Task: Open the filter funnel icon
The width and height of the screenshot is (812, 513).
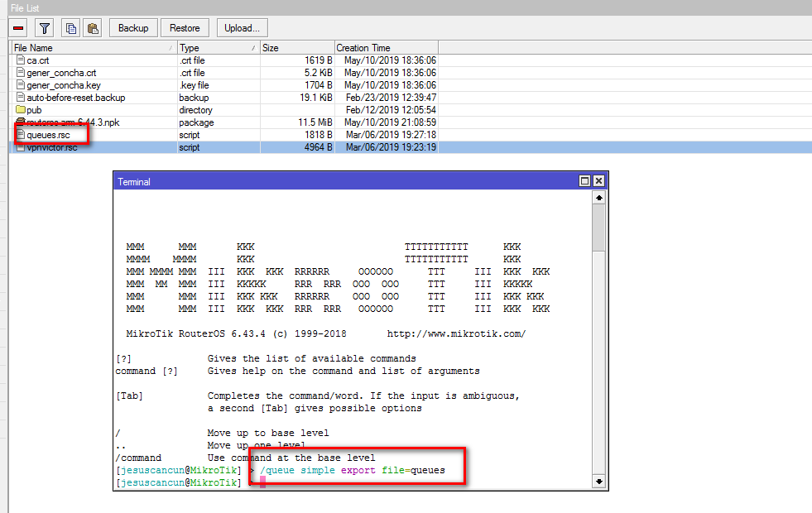Action: 45,28
